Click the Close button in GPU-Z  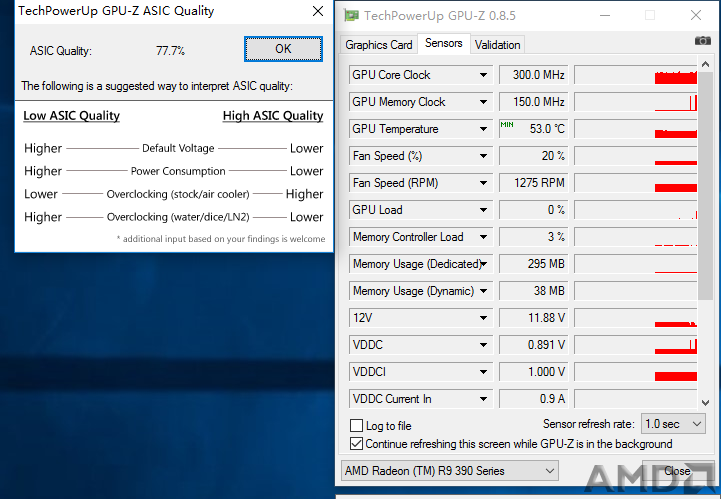677,471
